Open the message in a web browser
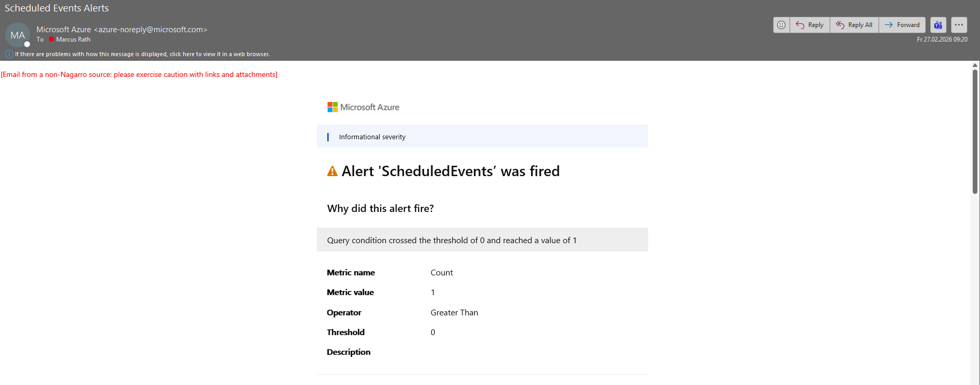Screen dimensions: 980x385 pyautogui.click(x=142, y=54)
